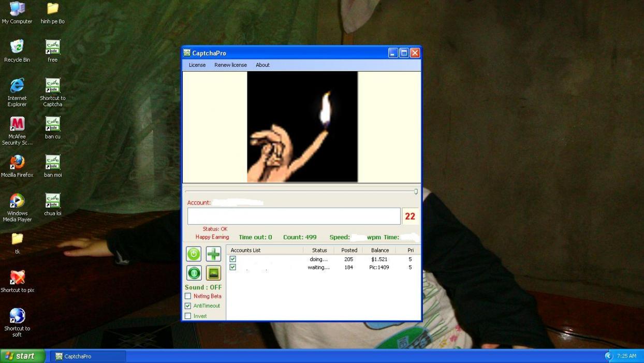The width and height of the screenshot is (644, 363).
Task: Click the balance cell '$1.521'
Action: click(x=379, y=259)
